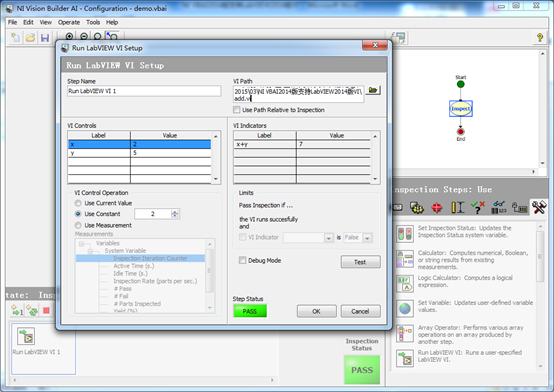The width and height of the screenshot is (554, 392).
Task: Select the Use Current Value radio button
Action: point(78,203)
